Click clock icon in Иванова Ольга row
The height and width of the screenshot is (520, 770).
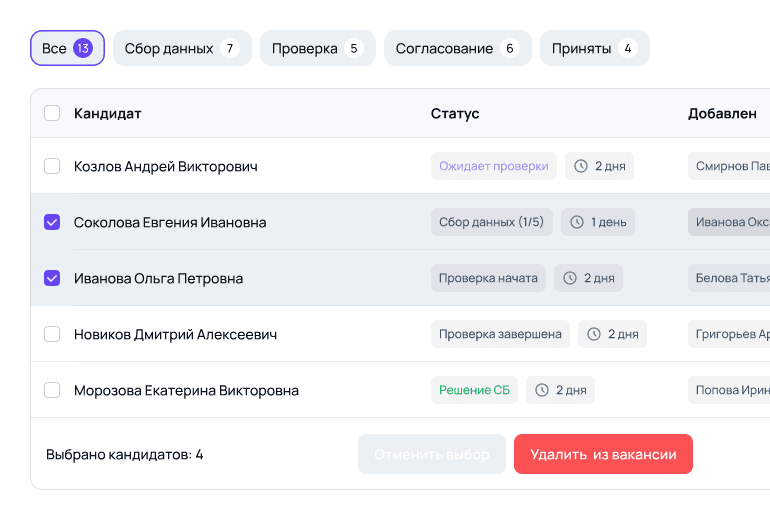pyautogui.click(x=570, y=278)
